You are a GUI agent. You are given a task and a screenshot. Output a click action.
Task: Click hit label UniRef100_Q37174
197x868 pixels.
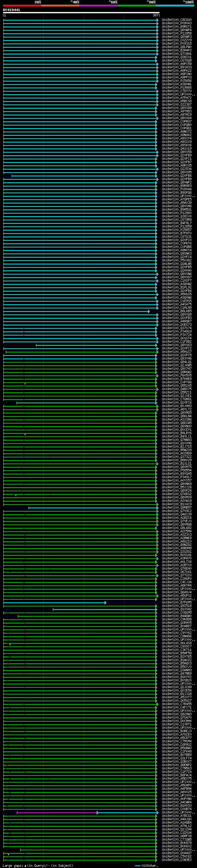(176, 328)
